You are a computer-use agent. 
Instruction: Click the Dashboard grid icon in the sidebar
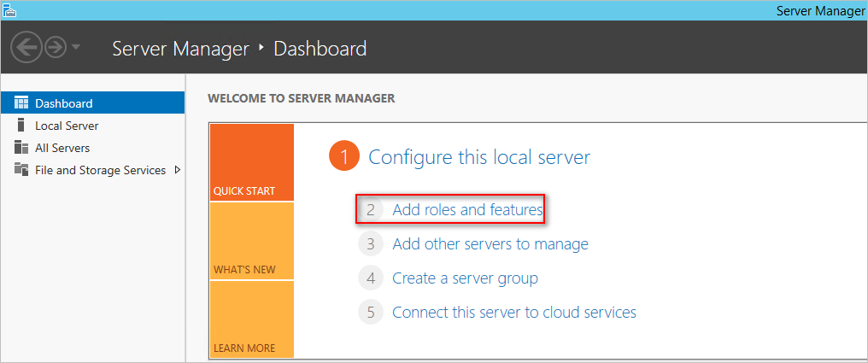point(21,103)
